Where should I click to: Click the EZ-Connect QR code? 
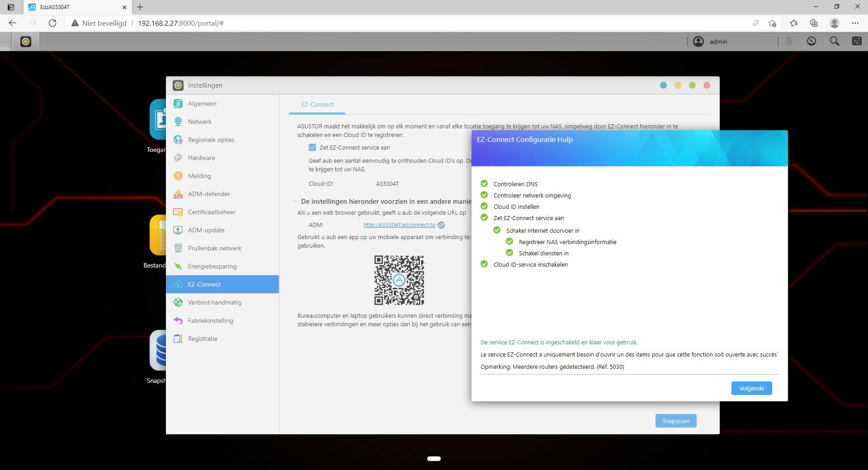(x=399, y=280)
